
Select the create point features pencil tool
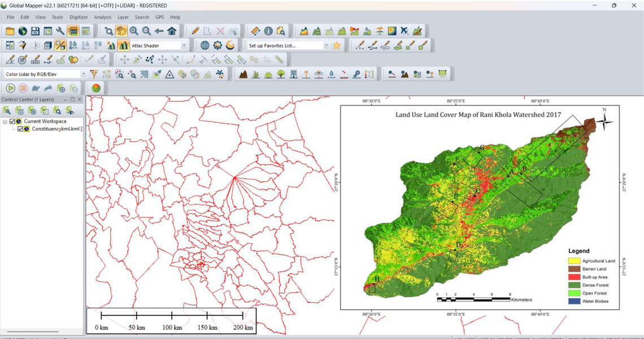tap(360, 45)
